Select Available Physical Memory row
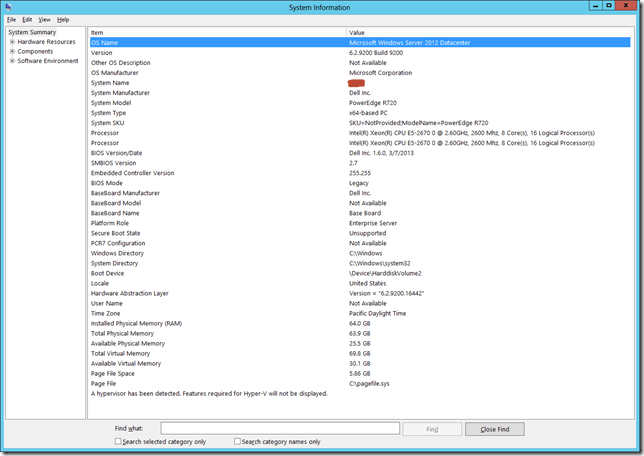This screenshot has width=644, height=456. pyautogui.click(x=360, y=343)
